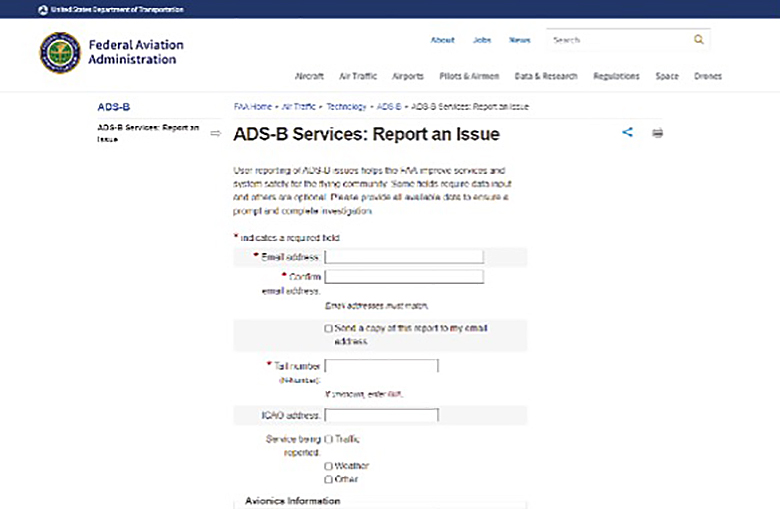Screen dimensions: 780x509
Task: Open the Pilots & Airmen menu
Action: pos(469,76)
